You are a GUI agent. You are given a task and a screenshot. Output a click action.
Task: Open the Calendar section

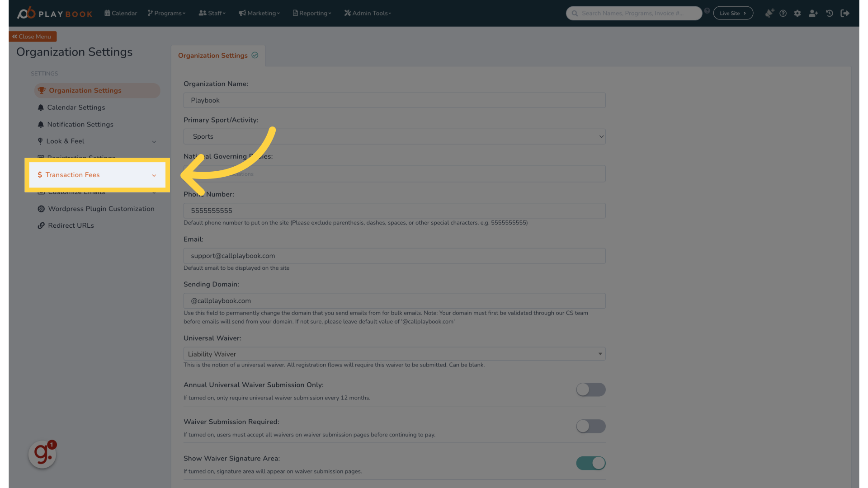(x=121, y=13)
